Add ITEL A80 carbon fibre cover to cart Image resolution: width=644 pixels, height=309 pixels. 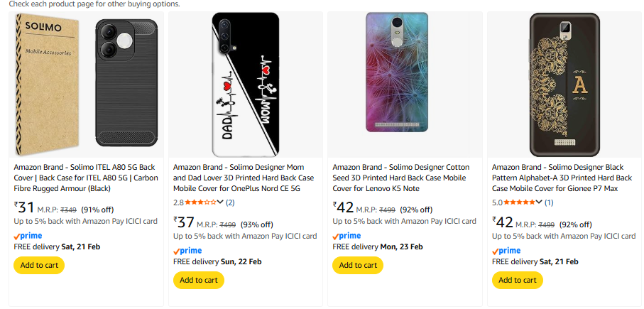39,265
